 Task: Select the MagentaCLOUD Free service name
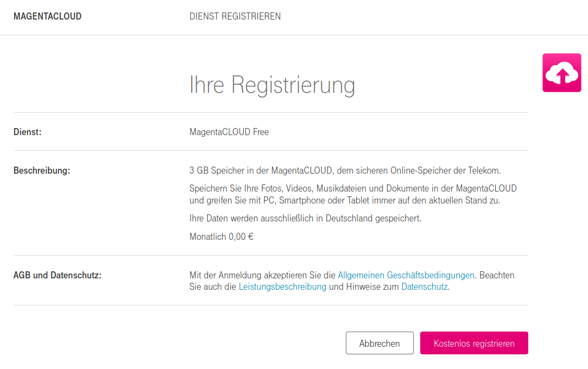tap(229, 132)
